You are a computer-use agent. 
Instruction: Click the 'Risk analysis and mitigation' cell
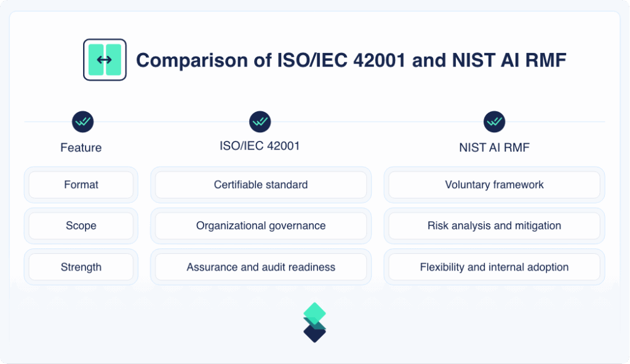click(x=494, y=226)
